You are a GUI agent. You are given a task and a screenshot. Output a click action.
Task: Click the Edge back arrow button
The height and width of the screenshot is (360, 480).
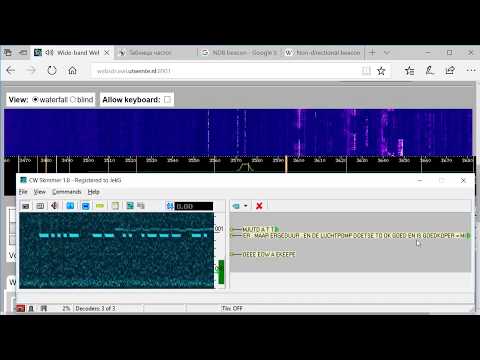tap(11, 70)
